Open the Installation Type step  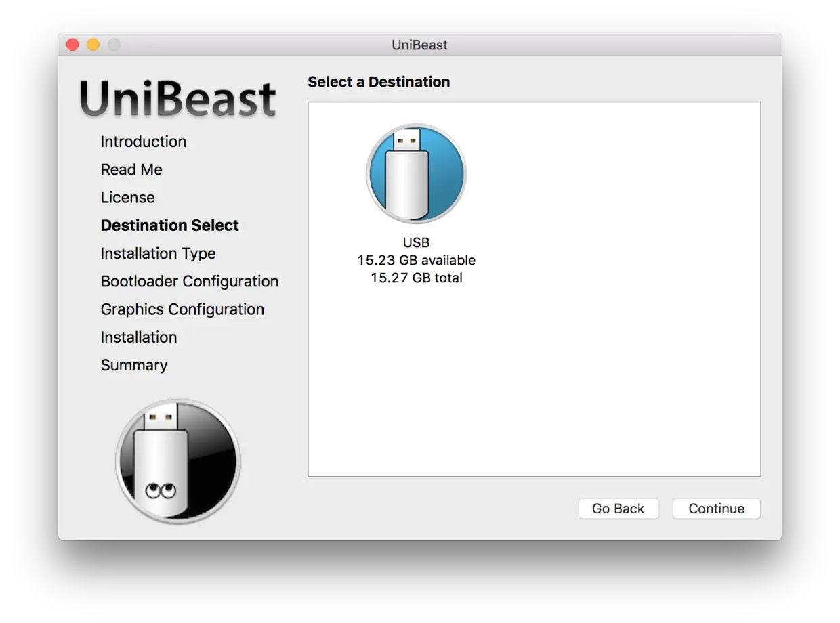point(158,253)
